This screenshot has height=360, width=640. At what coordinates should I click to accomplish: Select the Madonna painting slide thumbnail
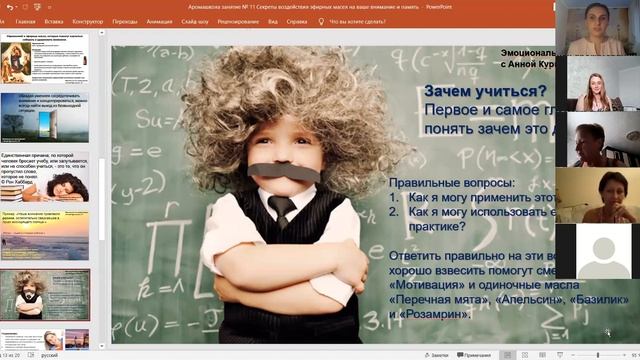click(x=44, y=59)
